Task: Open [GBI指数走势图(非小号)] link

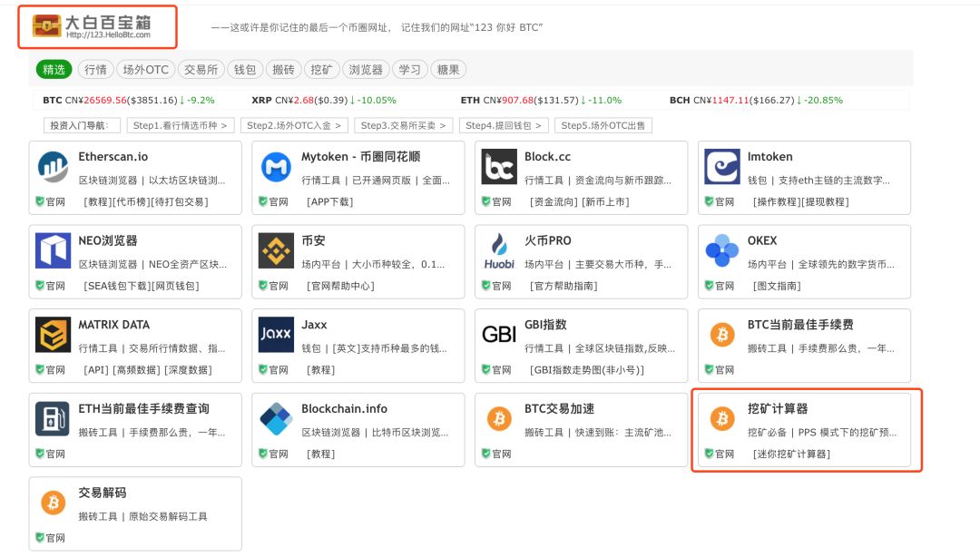Action: [x=587, y=370]
